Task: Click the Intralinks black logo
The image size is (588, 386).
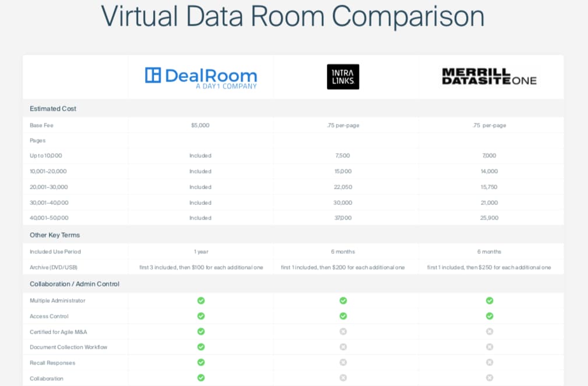Action: click(x=343, y=77)
